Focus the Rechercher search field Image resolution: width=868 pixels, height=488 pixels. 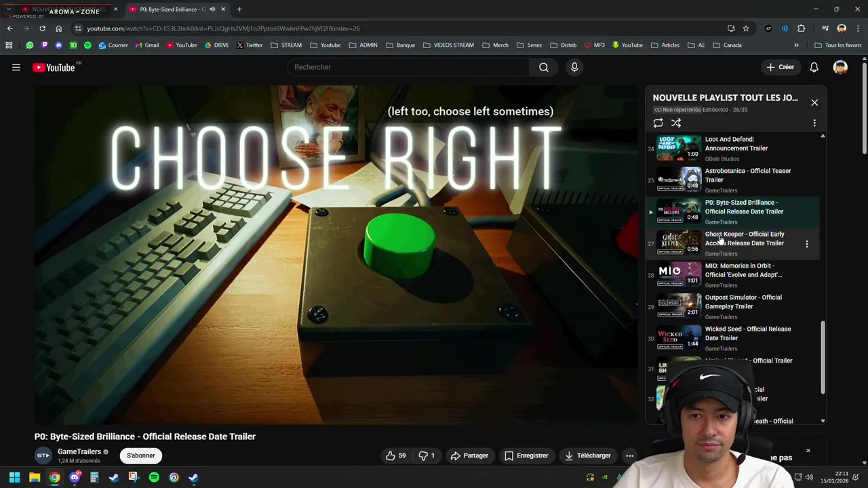coord(409,67)
